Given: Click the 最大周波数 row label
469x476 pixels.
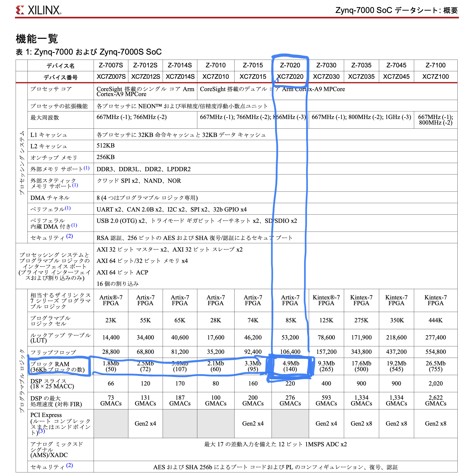Looking at the screenshot, I should pos(45,117).
